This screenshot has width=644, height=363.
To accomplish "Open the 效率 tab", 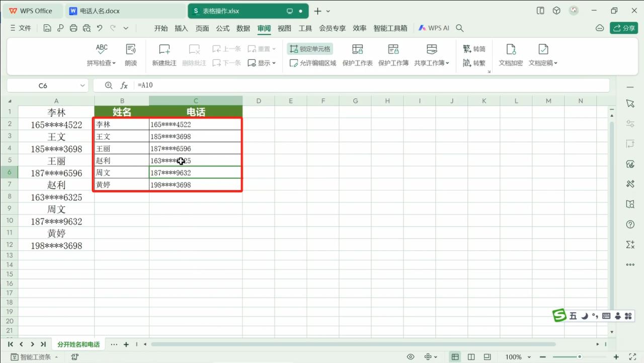I will (360, 28).
